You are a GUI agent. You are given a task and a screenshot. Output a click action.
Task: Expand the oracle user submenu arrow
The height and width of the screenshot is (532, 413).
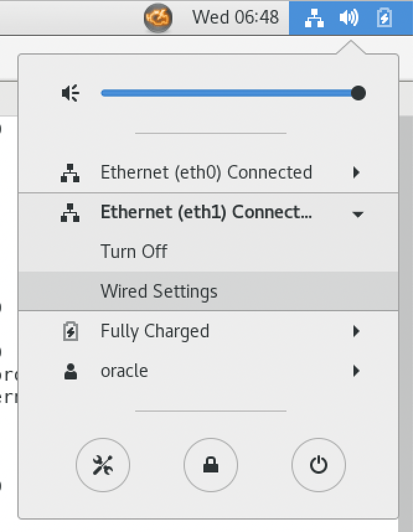(x=356, y=371)
